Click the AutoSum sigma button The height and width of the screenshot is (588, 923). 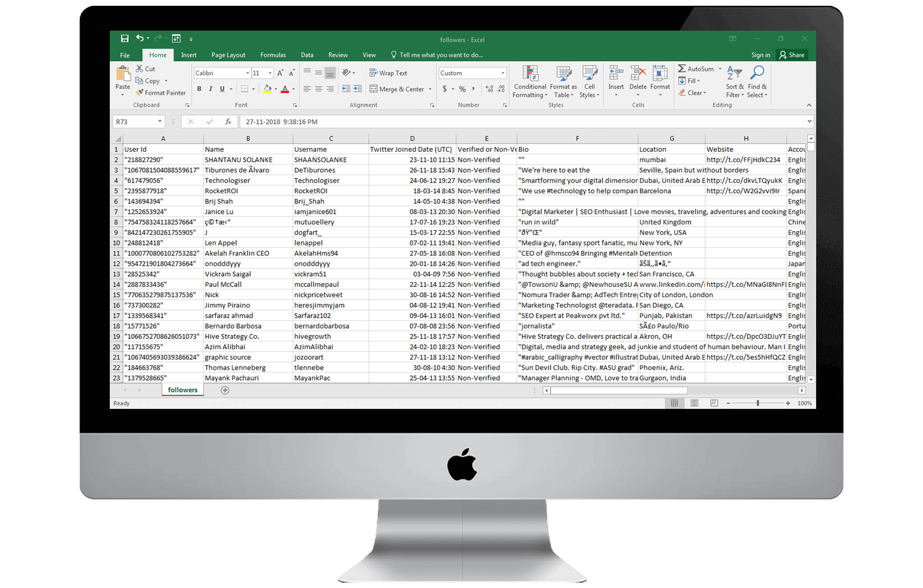[696, 69]
